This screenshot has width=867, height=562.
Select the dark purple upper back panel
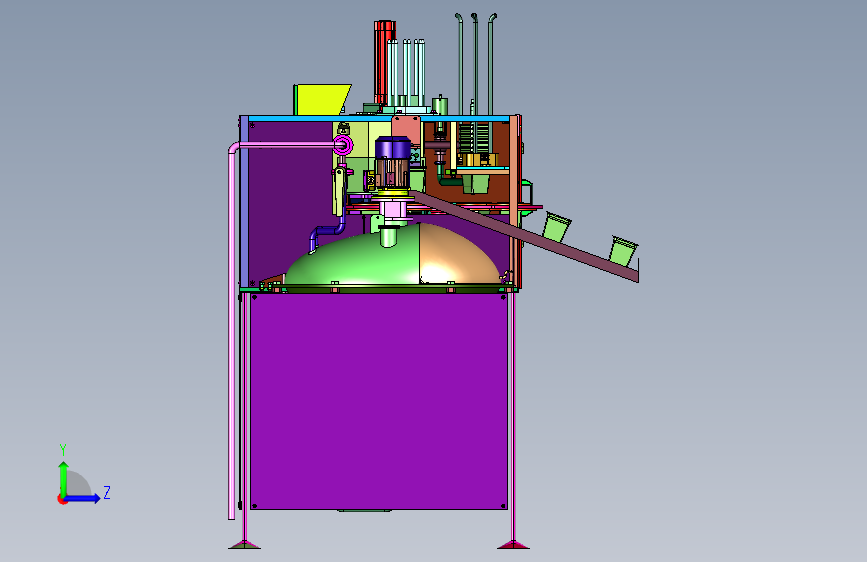[290, 194]
